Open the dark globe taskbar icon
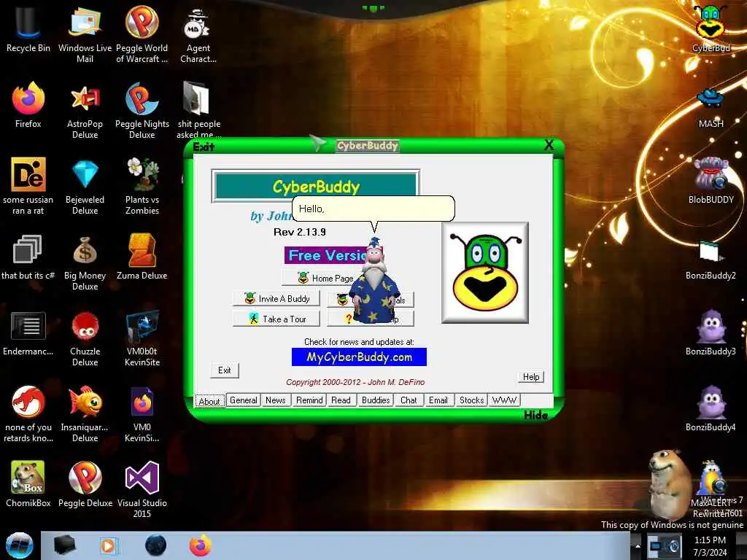 (x=155, y=545)
